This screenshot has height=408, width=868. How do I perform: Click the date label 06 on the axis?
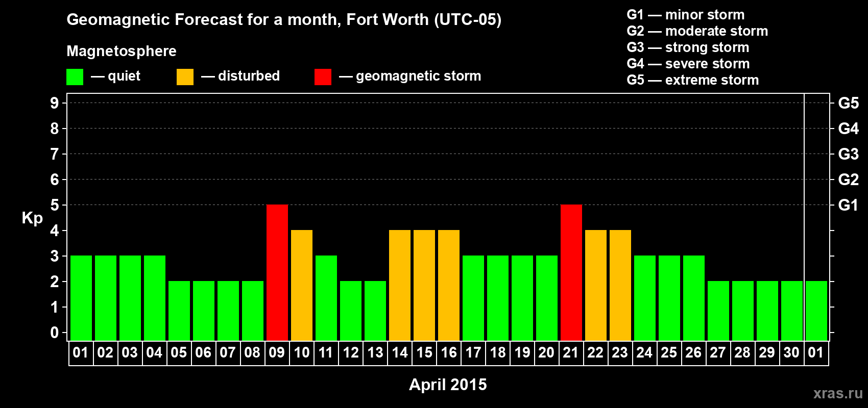tap(203, 353)
